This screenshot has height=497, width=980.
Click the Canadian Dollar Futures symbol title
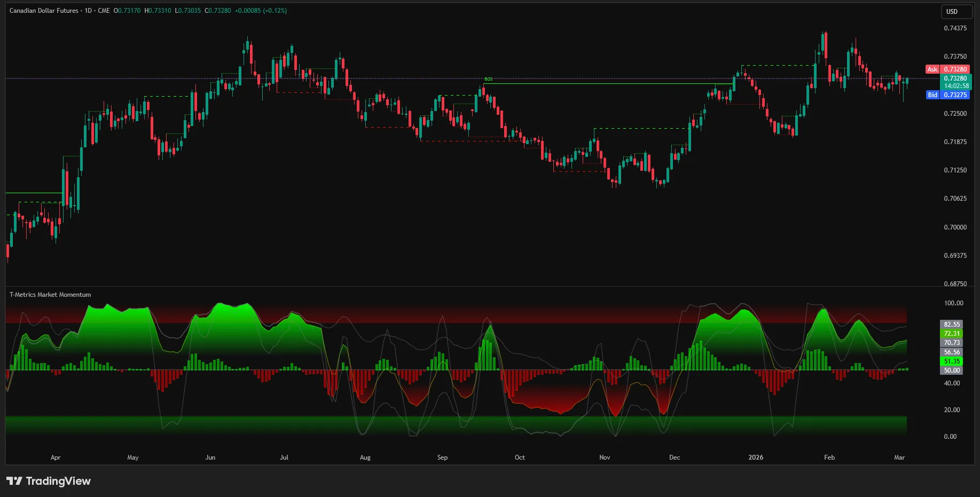44,11
